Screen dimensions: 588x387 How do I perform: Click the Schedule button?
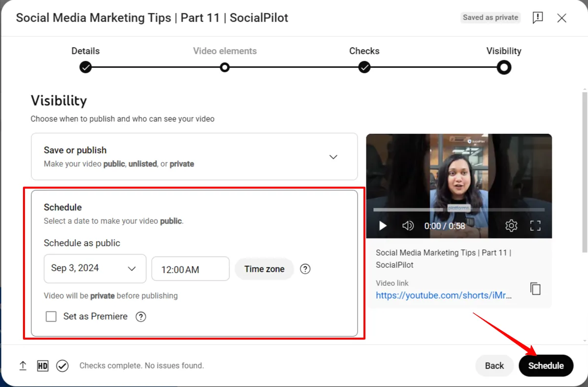[x=546, y=365]
